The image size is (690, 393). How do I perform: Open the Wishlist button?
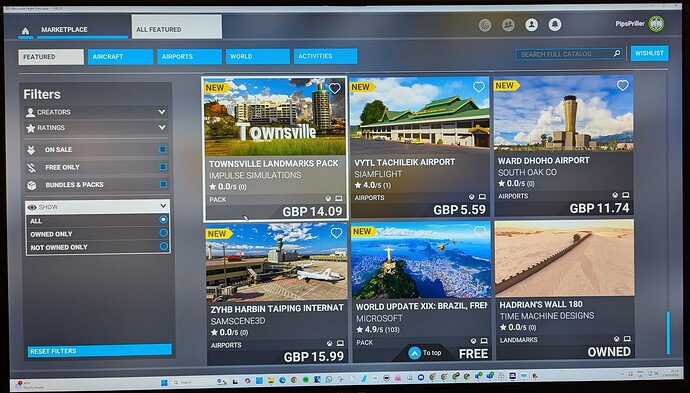[x=649, y=53]
